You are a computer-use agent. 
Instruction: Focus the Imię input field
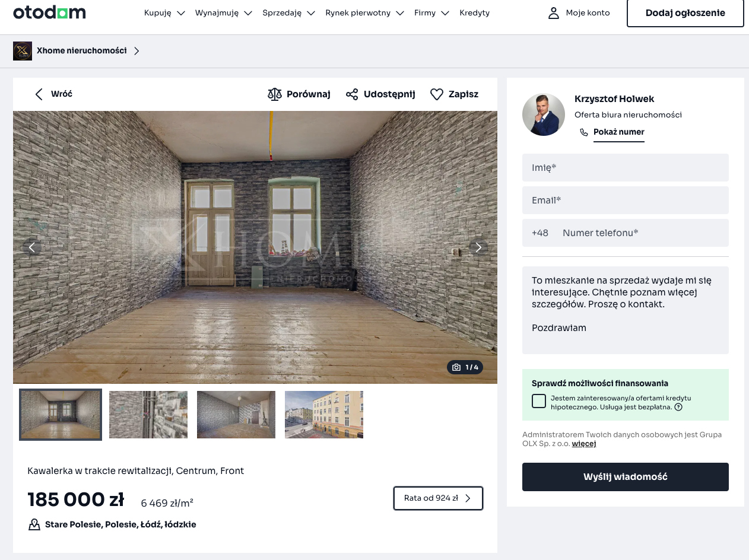tap(626, 168)
